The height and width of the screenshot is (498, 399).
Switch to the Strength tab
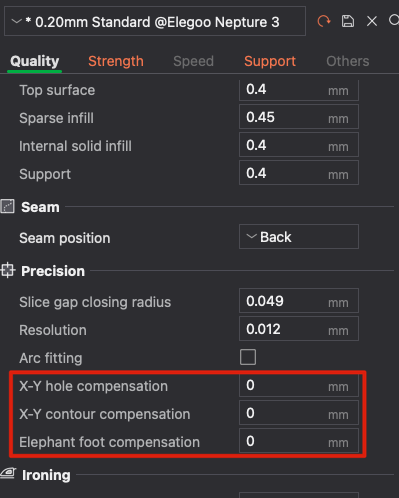tap(116, 61)
